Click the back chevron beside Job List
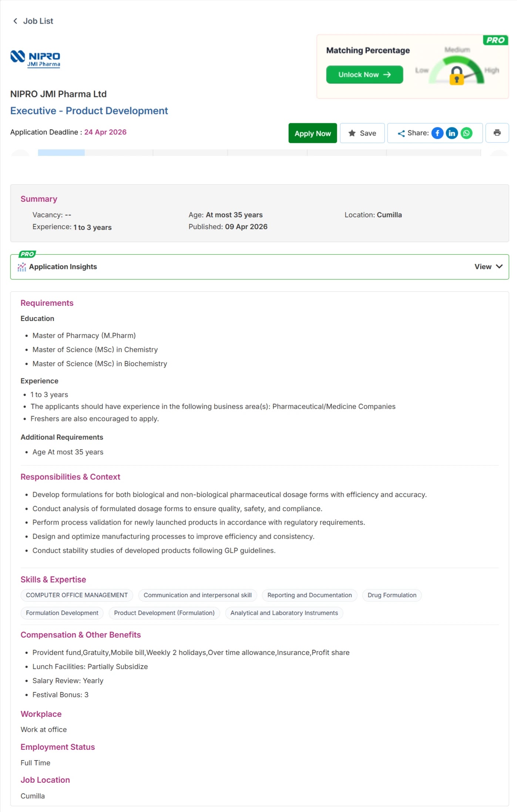The image size is (517, 812). [x=15, y=21]
